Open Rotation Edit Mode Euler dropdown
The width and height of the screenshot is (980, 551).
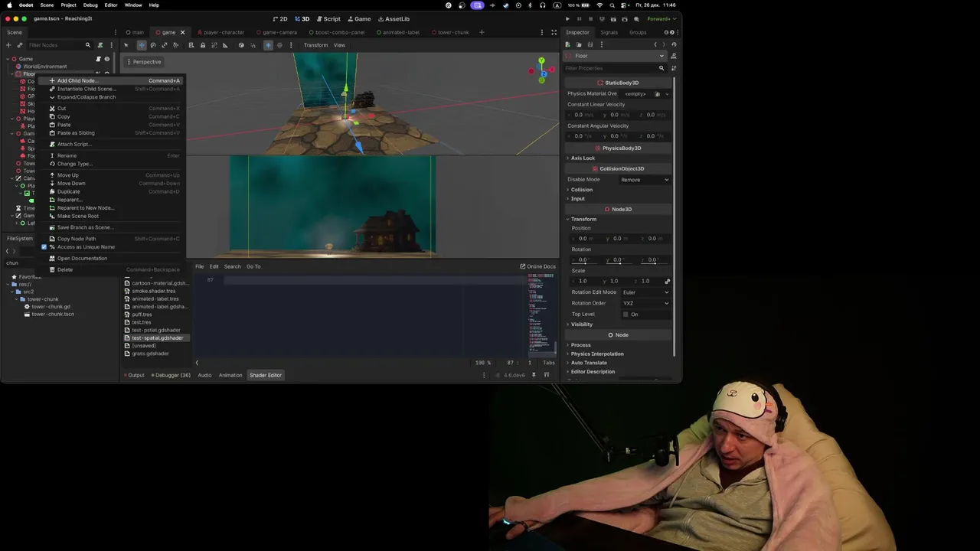pos(645,292)
